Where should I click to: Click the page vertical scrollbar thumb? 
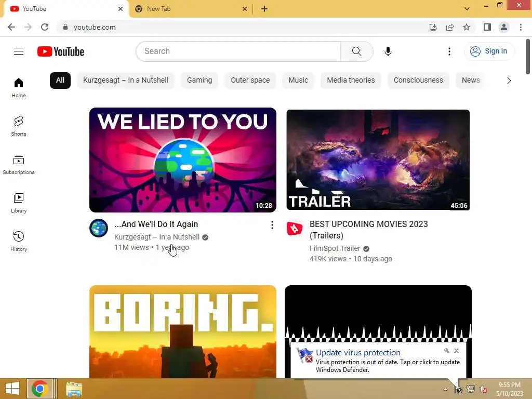528,56
